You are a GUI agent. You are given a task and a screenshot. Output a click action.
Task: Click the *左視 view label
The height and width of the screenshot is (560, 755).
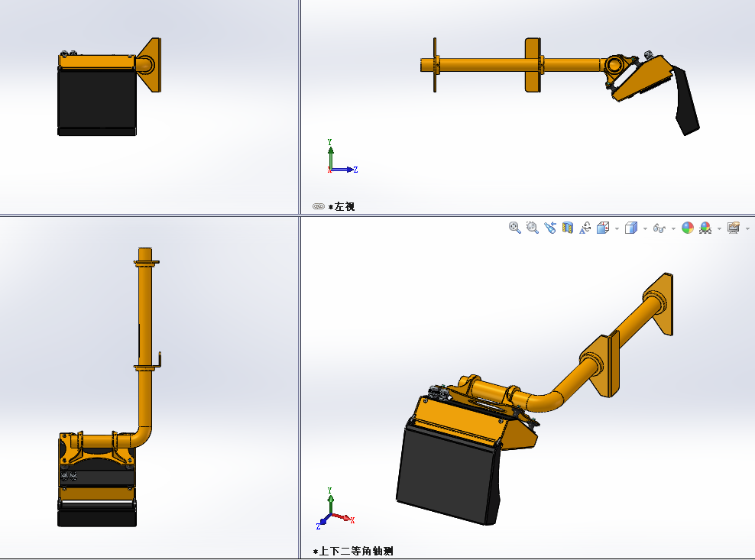point(342,206)
